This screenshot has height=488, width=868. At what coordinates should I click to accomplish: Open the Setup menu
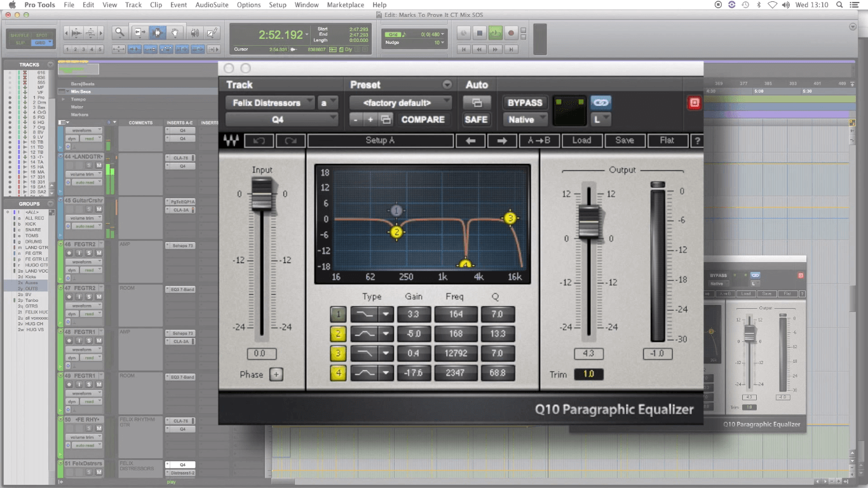coord(278,4)
